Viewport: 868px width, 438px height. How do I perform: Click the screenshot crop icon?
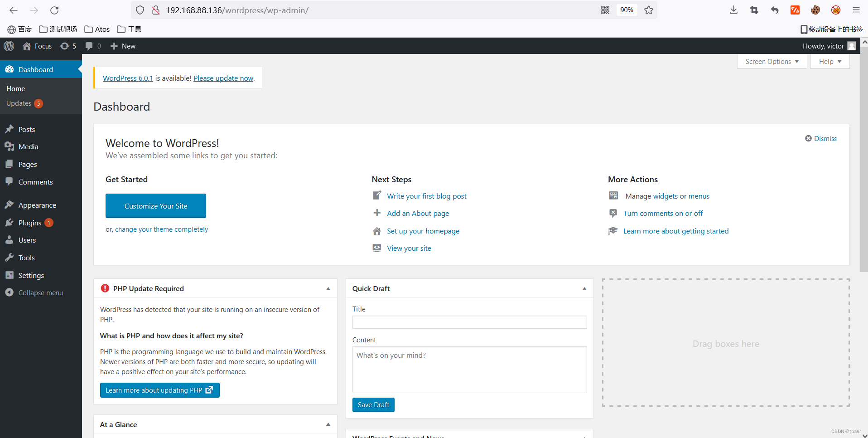tap(754, 10)
